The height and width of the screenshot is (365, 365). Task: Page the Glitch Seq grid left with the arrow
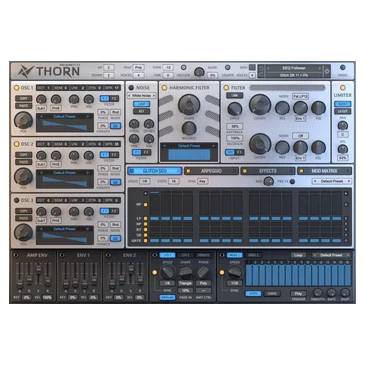(145, 194)
